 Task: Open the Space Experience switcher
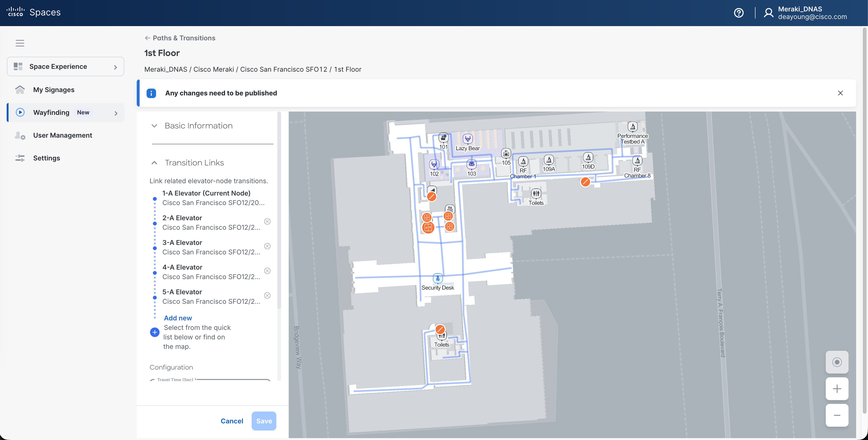click(x=65, y=66)
